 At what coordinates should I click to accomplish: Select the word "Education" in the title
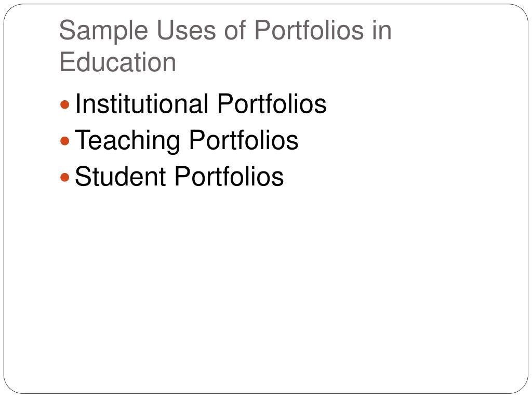(x=118, y=62)
